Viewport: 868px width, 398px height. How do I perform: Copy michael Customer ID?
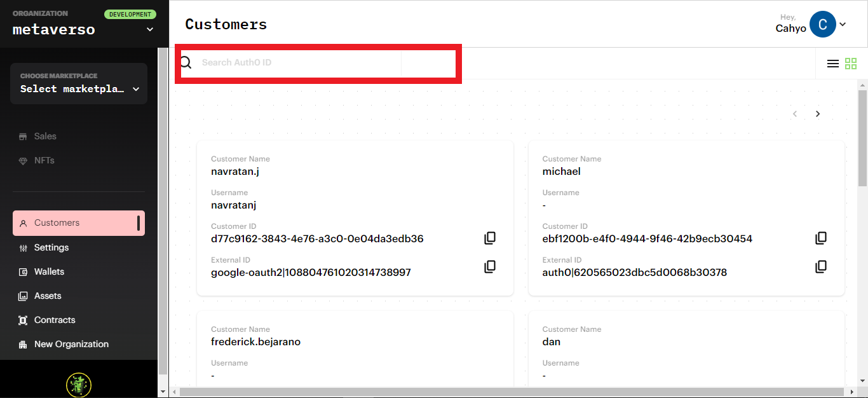[821, 238]
